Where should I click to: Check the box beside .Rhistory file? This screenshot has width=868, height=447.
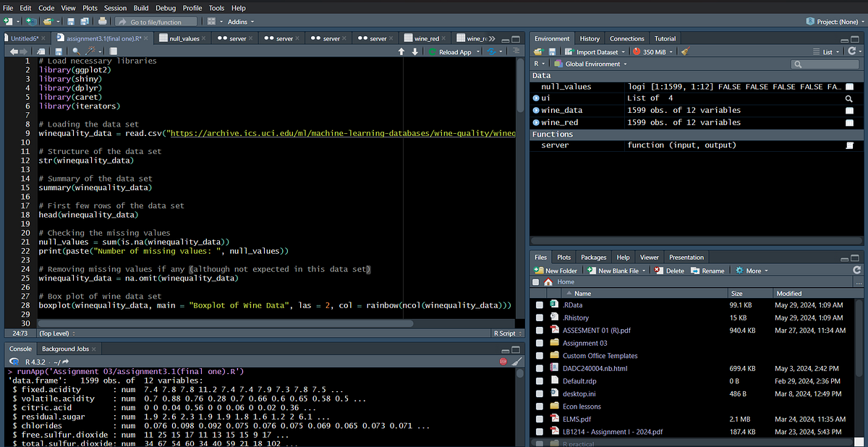539,318
